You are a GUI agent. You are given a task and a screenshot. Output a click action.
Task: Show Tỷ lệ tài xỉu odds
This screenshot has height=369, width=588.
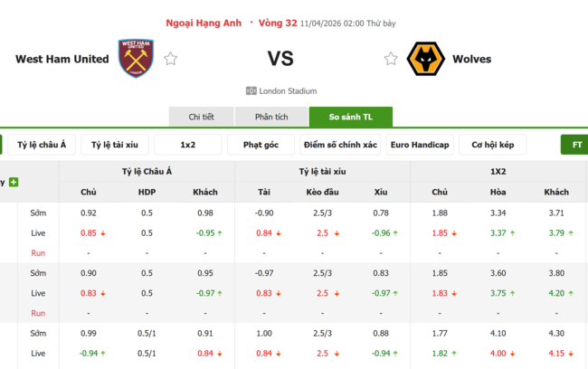(x=115, y=145)
